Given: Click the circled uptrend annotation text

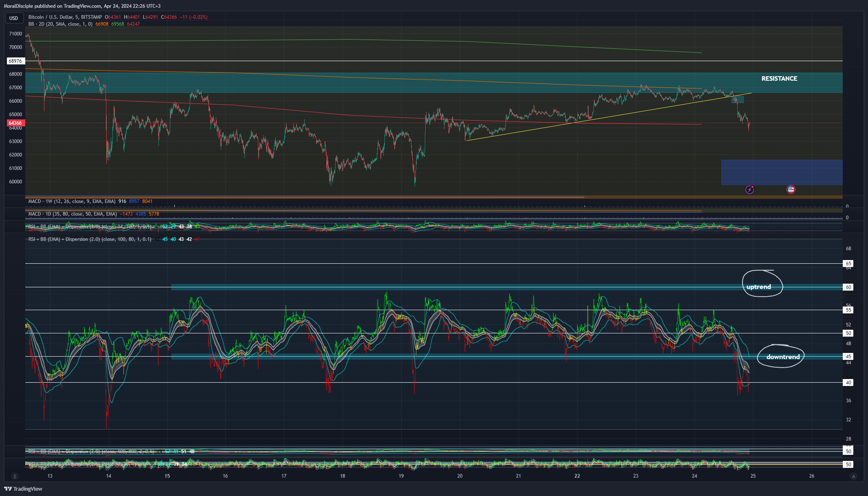Looking at the screenshot, I should (x=758, y=287).
